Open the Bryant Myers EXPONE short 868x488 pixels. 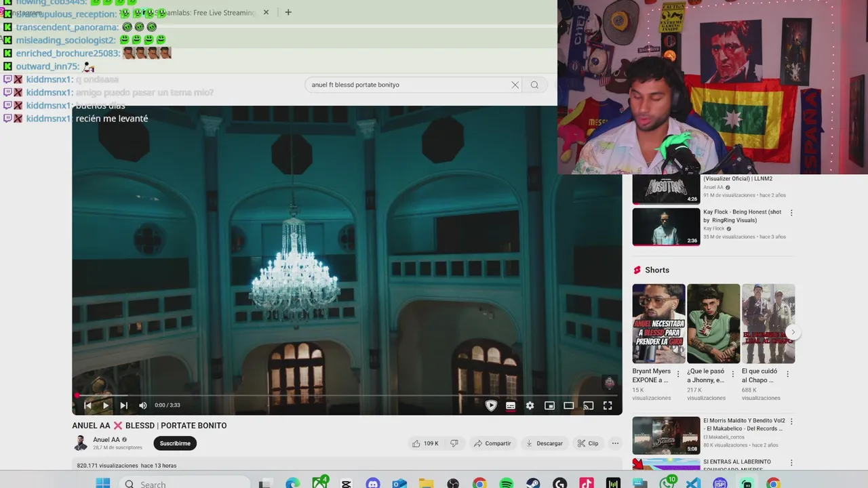coord(658,323)
